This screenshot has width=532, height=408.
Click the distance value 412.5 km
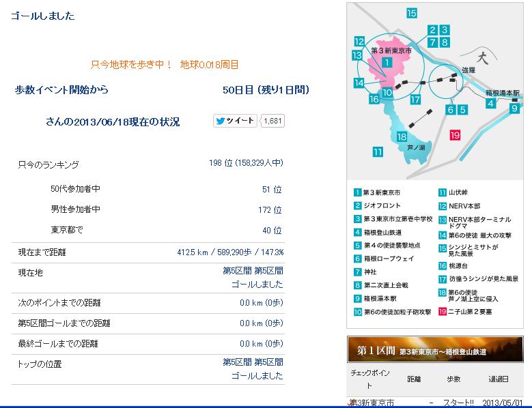tap(193, 252)
